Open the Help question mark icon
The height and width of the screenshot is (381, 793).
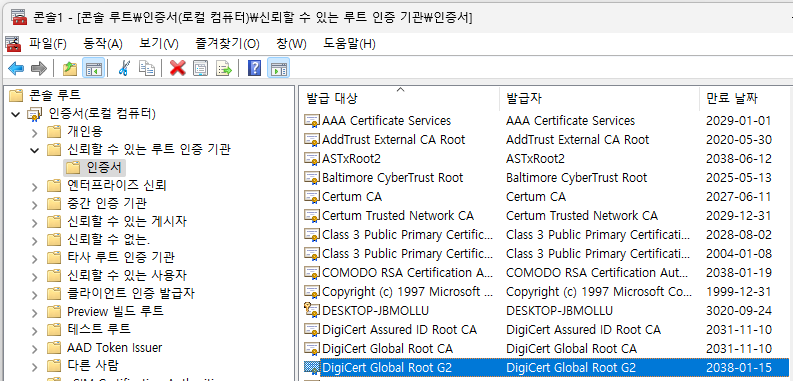[254, 68]
